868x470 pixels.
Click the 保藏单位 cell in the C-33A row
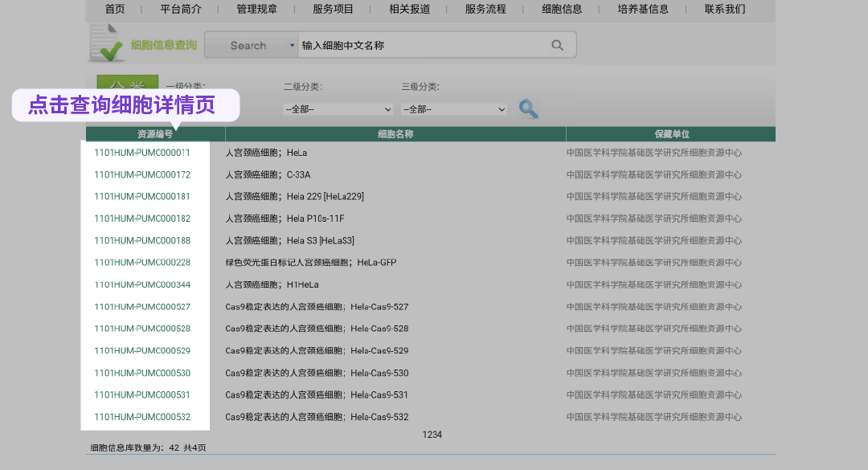(653, 175)
